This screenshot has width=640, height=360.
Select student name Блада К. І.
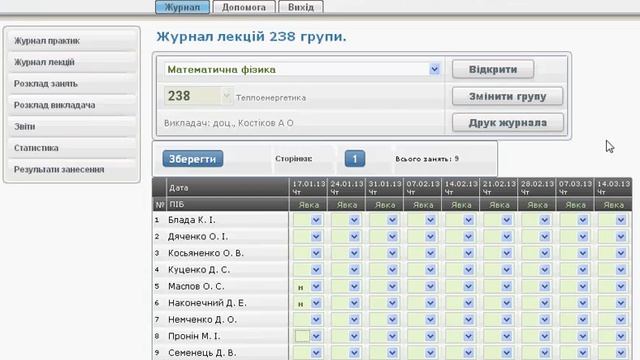tap(191, 220)
